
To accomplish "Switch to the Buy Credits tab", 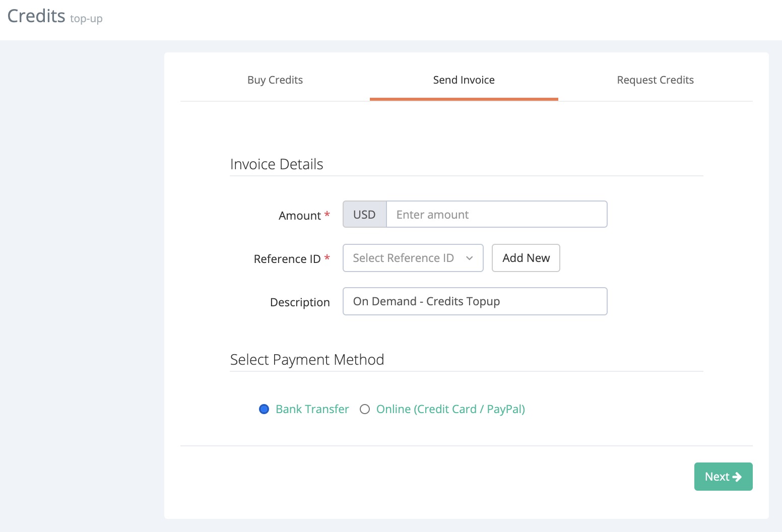I will coord(275,80).
